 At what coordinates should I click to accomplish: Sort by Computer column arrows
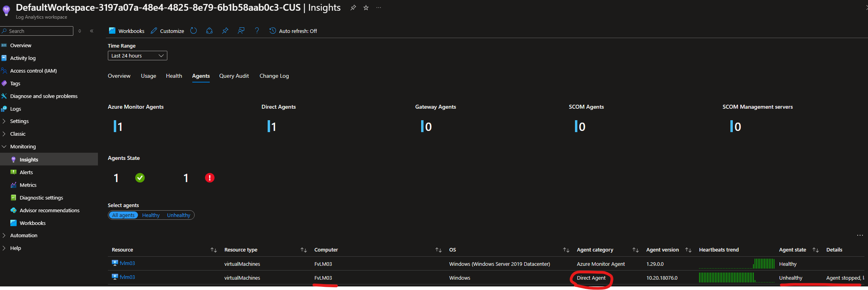click(x=439, y=250)
